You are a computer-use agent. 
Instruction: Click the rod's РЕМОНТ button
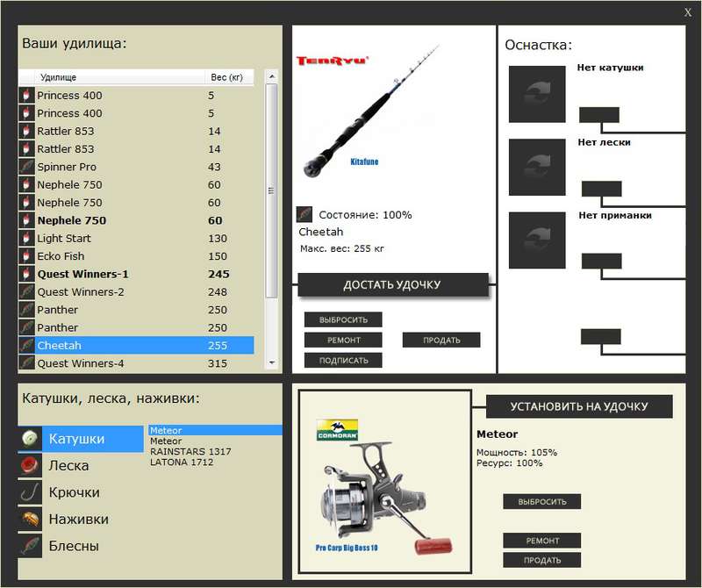pos(343,340)
